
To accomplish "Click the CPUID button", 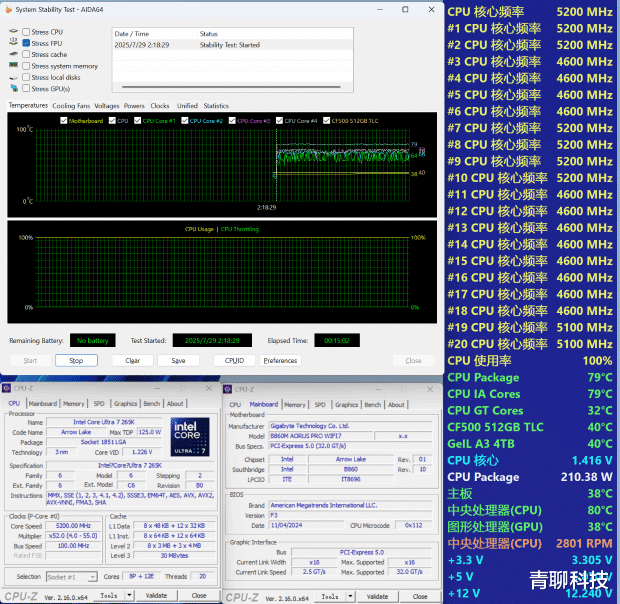I will pos(234,361).
